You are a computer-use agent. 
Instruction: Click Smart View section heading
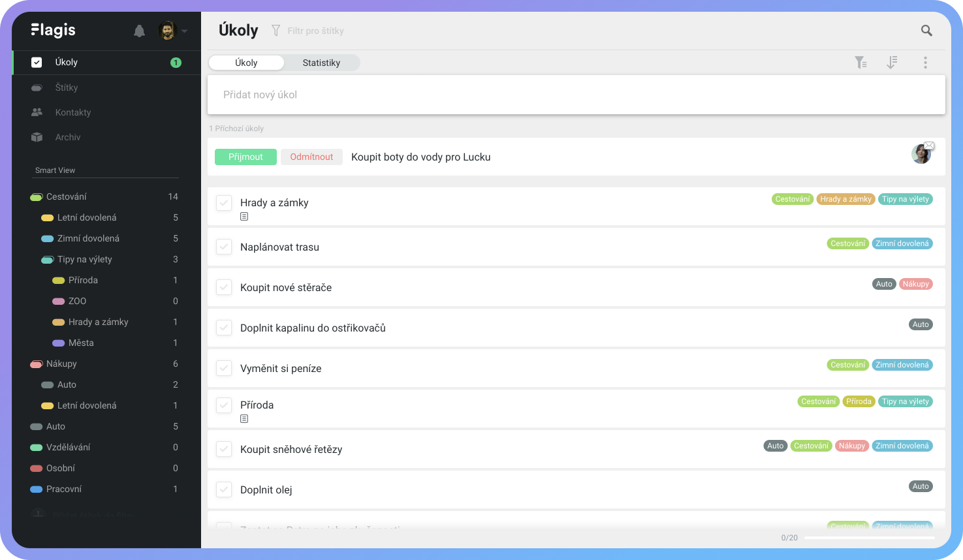coord(55,170)
